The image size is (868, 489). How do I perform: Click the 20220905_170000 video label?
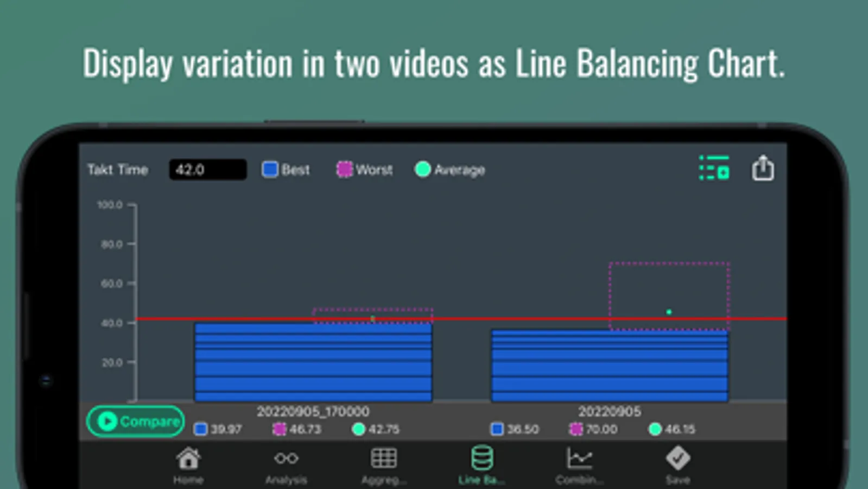(313, 411)
